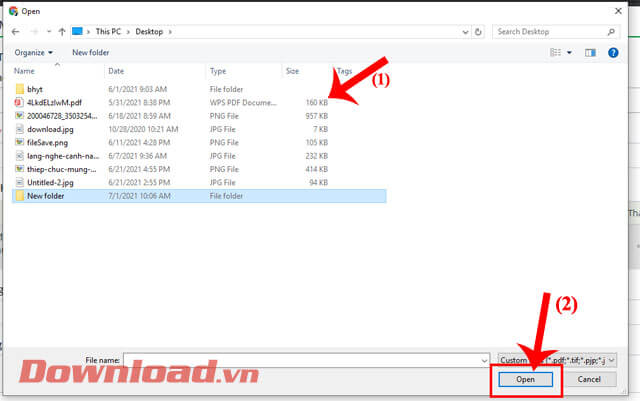Click the This PC computer icon in address bar
640x401 pixels.
(77, 31)
